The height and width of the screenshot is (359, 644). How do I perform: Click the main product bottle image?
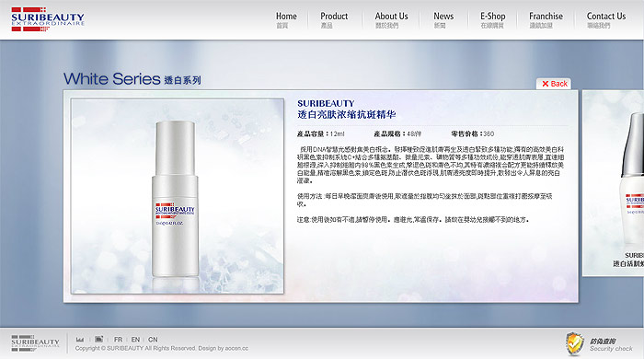tap(177, 196)
